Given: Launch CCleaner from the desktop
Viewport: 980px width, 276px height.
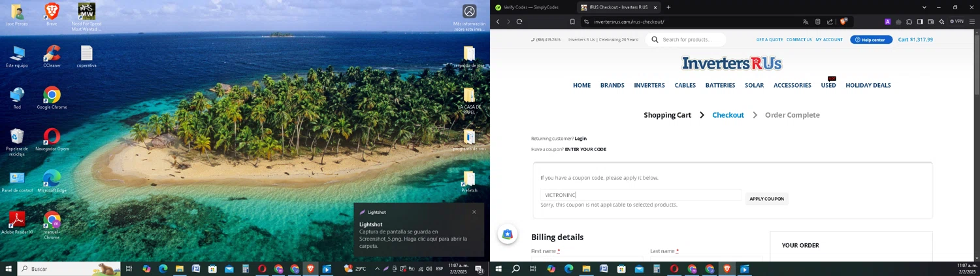Looking at the screenshot, I should 52,56.
